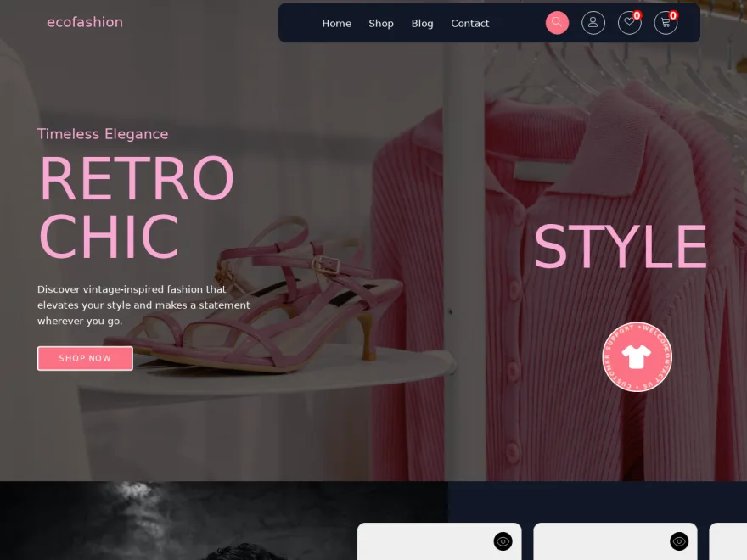The width and height of the screenshot is (747, 560).
Task: Click the RETRO CHIC heading
Action: point(137,208)
